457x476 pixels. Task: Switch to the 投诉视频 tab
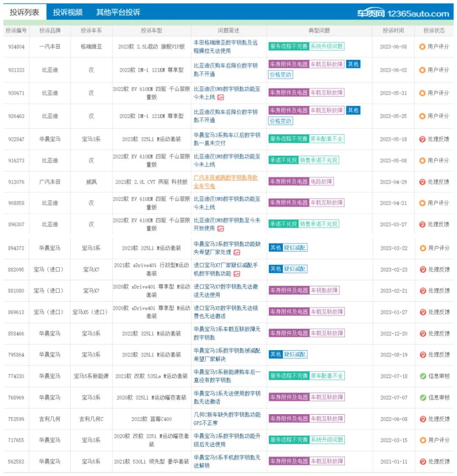tap(68, 12)
